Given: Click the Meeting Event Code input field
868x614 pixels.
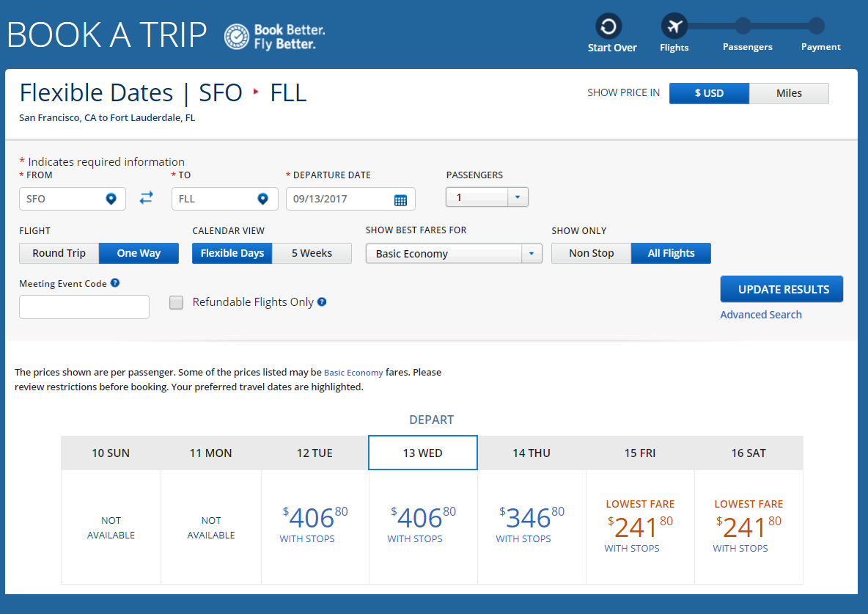Looking at the screenshot, I should click(84, 307).
